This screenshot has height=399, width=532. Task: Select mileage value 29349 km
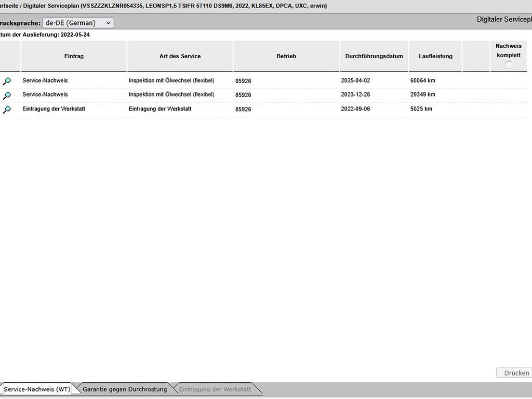pos(422,95)
